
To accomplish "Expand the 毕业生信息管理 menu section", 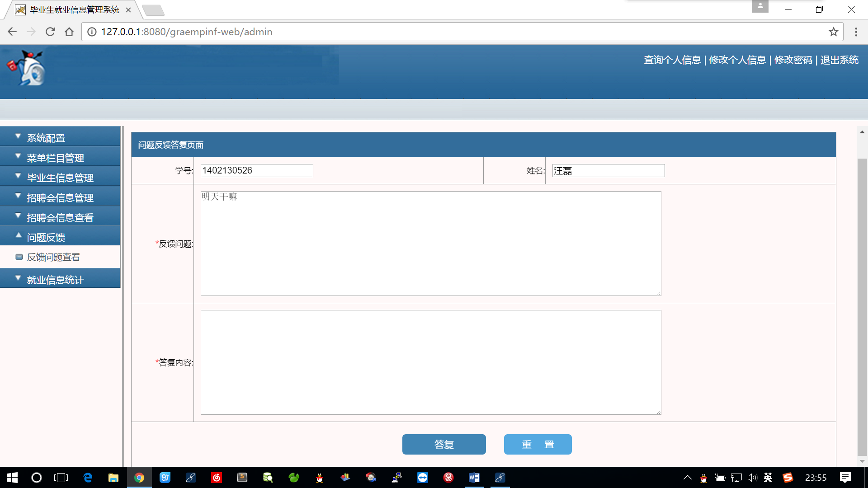I will click(60, 178).
